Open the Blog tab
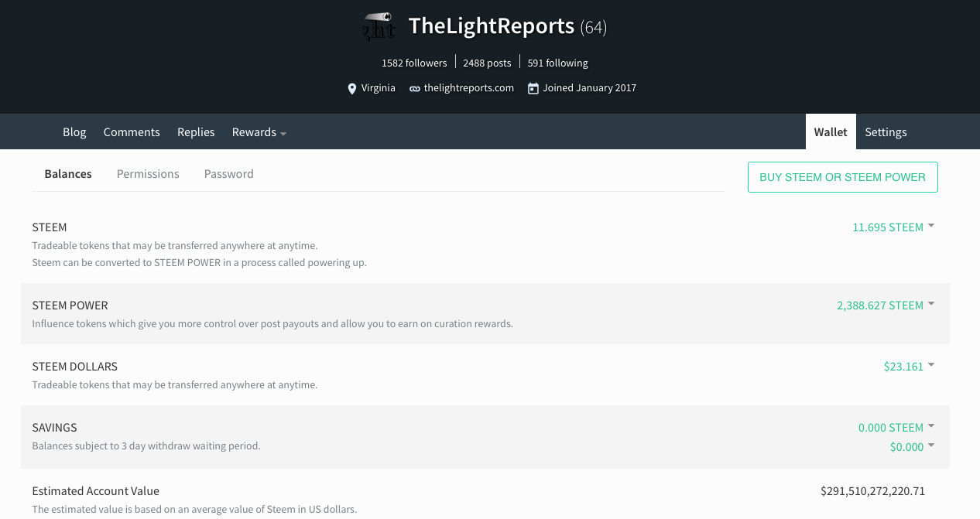Screen dimensions: 980x519 tap(74, 132)
